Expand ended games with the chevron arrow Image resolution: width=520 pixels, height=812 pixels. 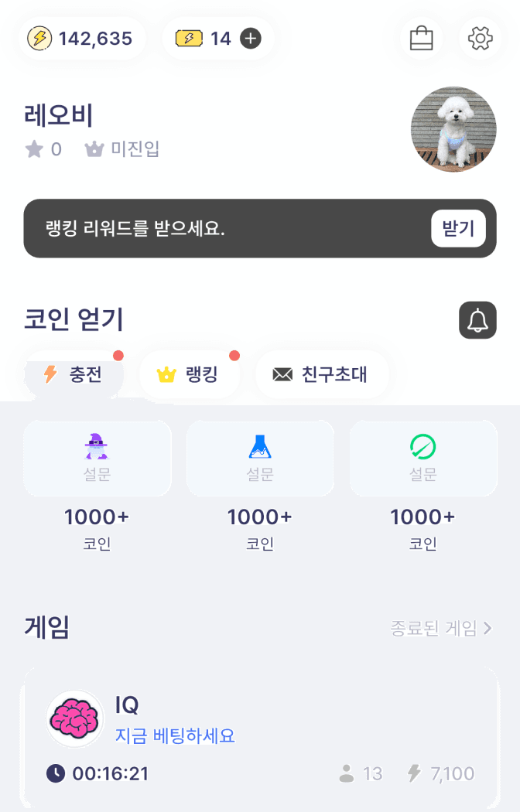tap(487, 628)
